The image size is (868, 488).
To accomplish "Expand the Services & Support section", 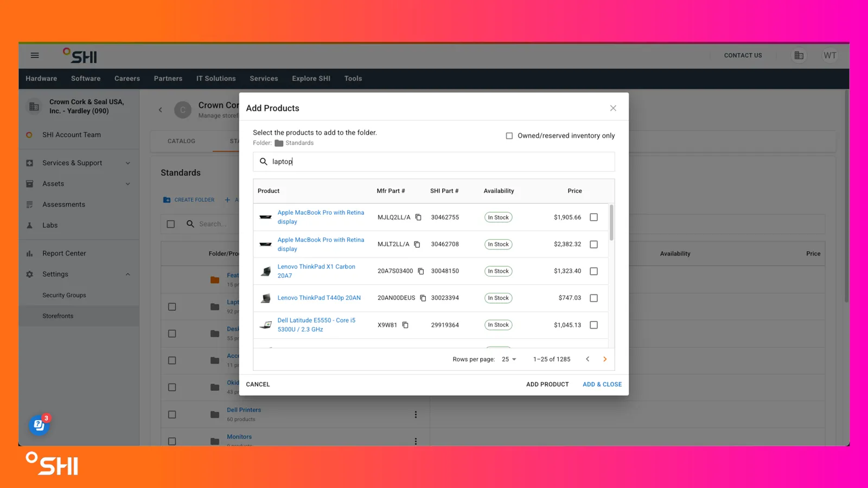I will [128, 163].
